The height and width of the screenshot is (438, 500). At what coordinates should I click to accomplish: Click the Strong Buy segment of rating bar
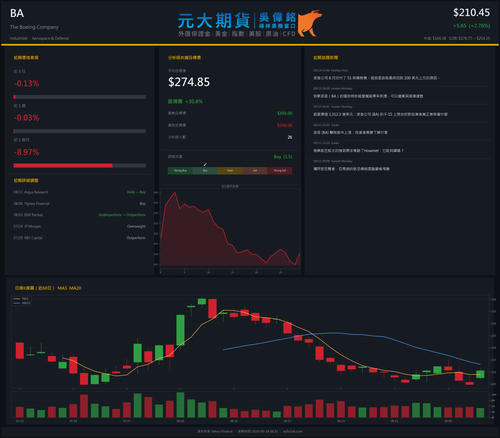click(x=180, y=171)
